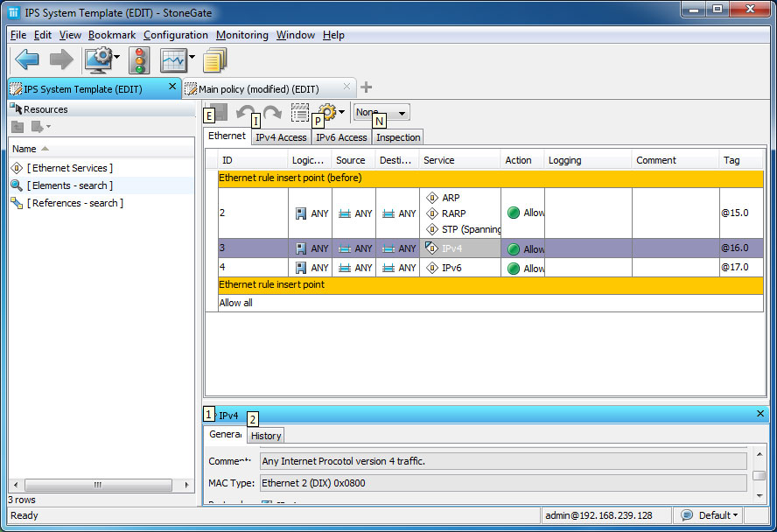Select the General tab in IPv4 panel
777x532 pixels.
pyautogui.click(x=225, y=434)
